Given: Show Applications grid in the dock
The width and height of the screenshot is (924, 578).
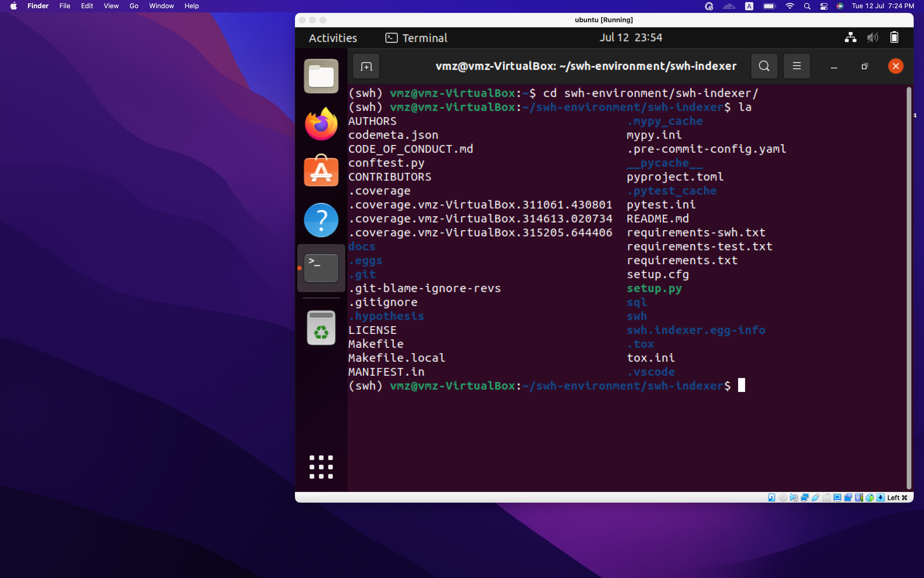Looking at the screenshot, I should (321, 467).
